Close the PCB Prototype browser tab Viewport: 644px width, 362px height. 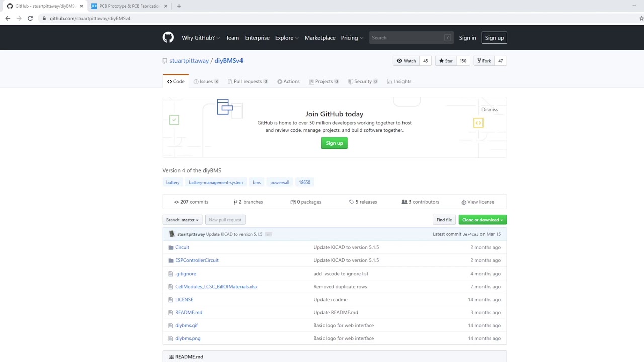click(166, 6)
